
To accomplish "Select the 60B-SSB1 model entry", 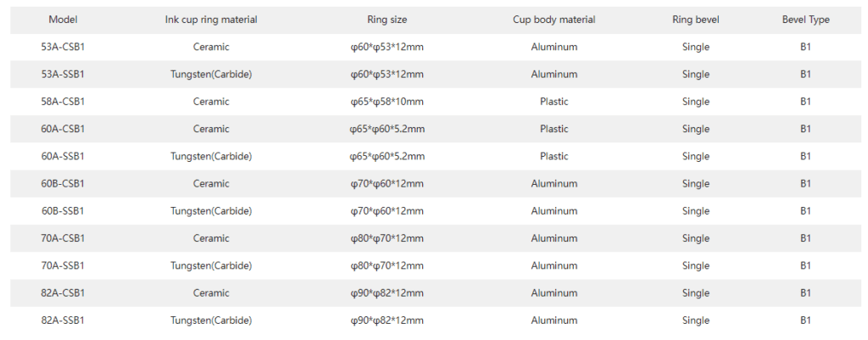I will pos(63,211).
